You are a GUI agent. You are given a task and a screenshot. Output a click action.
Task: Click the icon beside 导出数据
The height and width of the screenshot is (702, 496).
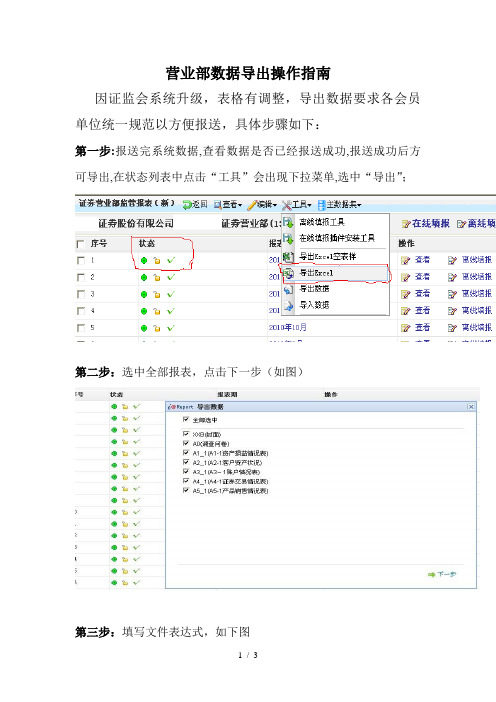289,289
